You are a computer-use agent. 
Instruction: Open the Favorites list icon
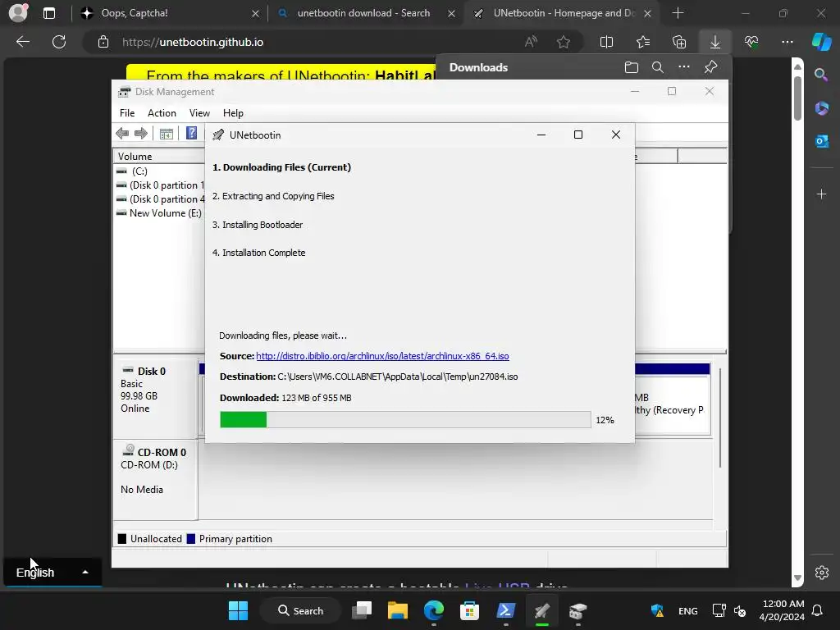(x=643, y=42)
